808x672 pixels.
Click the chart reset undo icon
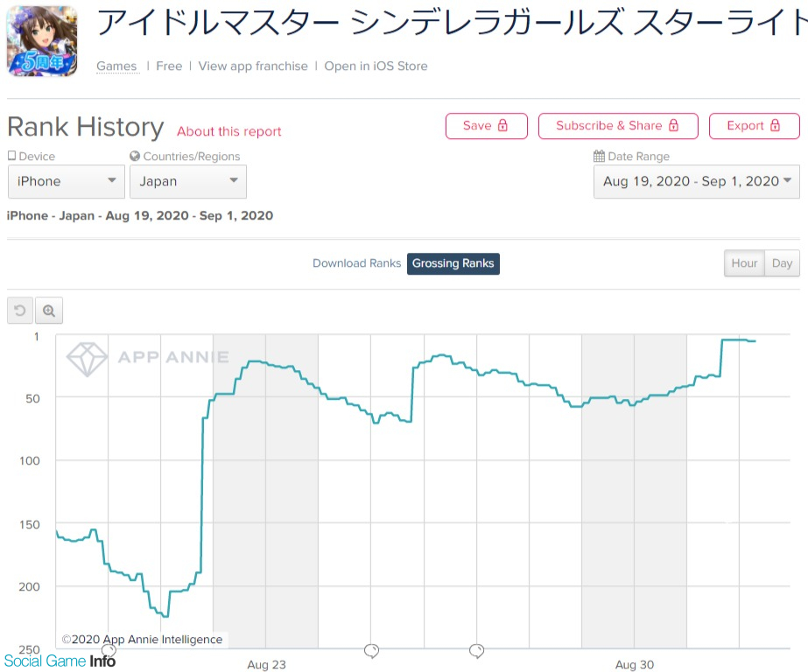20,311
